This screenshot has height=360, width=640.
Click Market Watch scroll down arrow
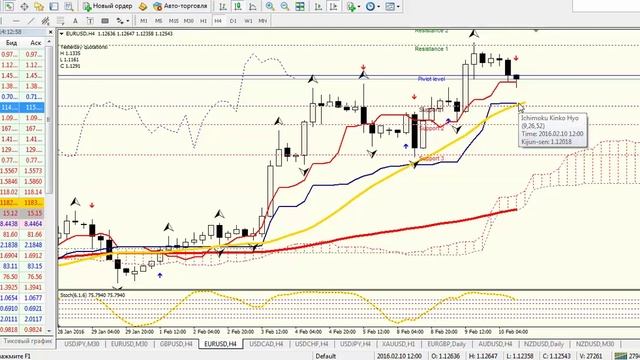[49, 330]
